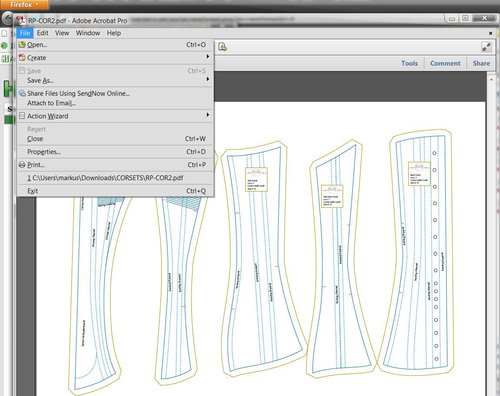This screenshot has height=396, width=500.
Task: Select Attach to Email...
Action: point(115,103)
